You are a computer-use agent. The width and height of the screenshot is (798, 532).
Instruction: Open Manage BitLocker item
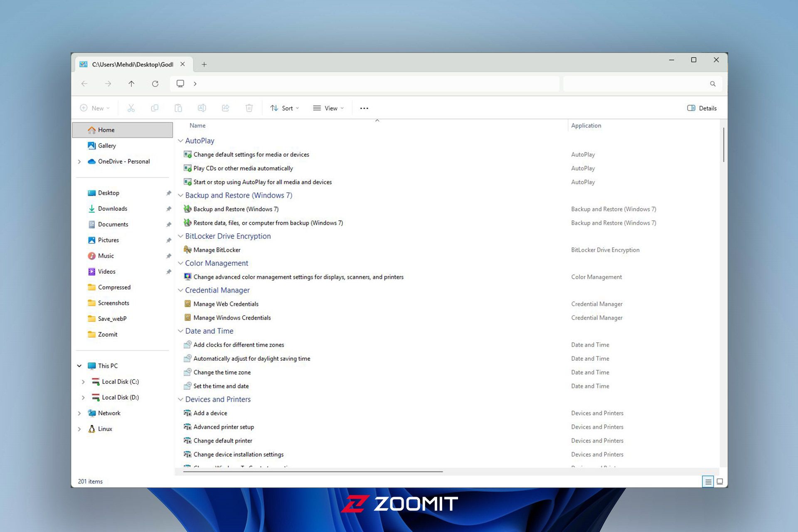click(x=217, y=250)
